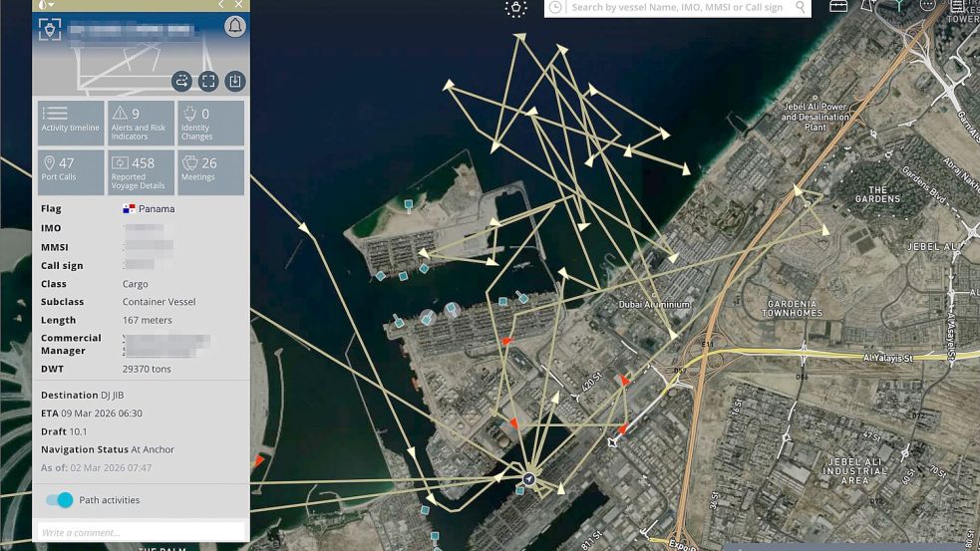The width and height of the screenshot is (980, 551).
Task: Open the Identity Changes tile
Action: (210, 124)
